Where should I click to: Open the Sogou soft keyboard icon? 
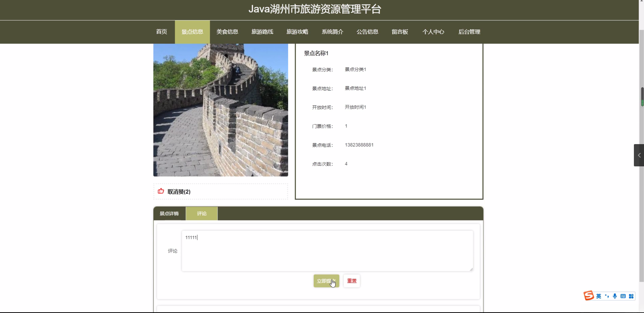pyautogui.click(x=623, y=296)
